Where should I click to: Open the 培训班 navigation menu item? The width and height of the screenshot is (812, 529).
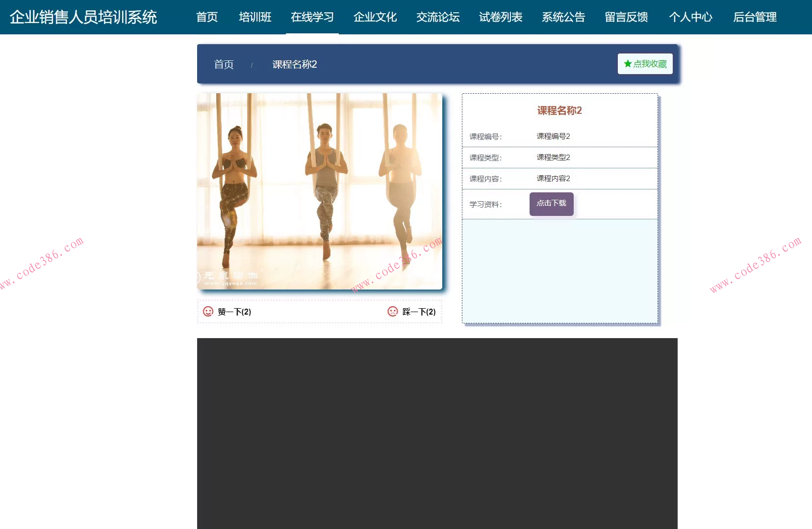tap(254, 17)
